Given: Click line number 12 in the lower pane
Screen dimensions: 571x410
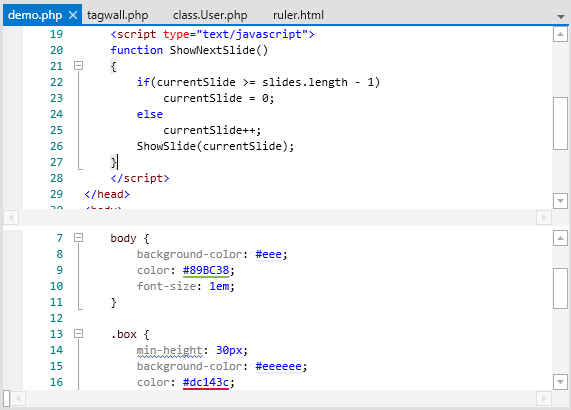Looking at the screenshot, I should 56,318.
